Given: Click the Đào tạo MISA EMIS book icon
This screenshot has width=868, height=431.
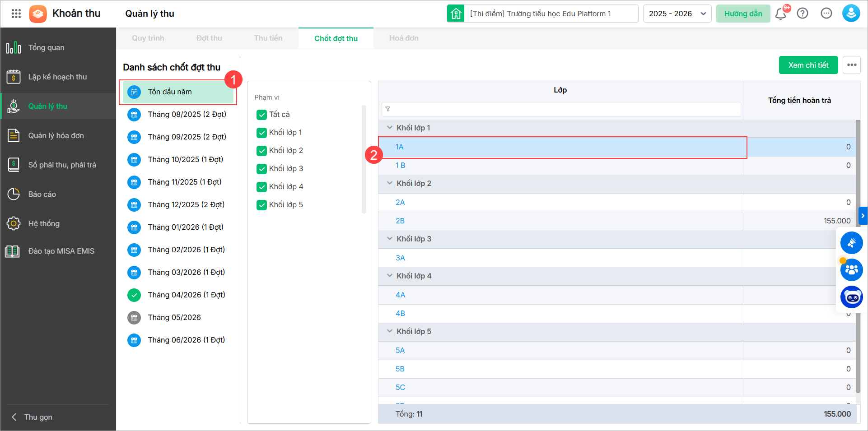Looking at the screenshot, I should pyautogui.click(x=12, y=251).
